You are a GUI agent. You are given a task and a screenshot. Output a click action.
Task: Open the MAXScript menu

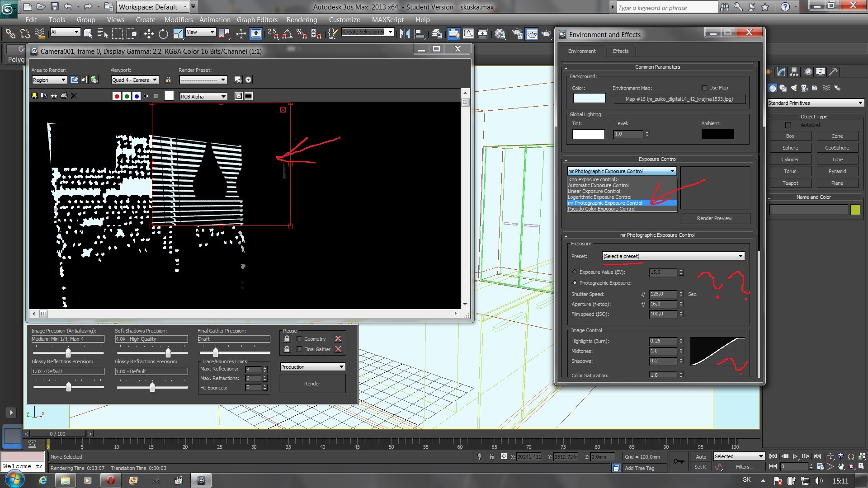tap(387, 20)
